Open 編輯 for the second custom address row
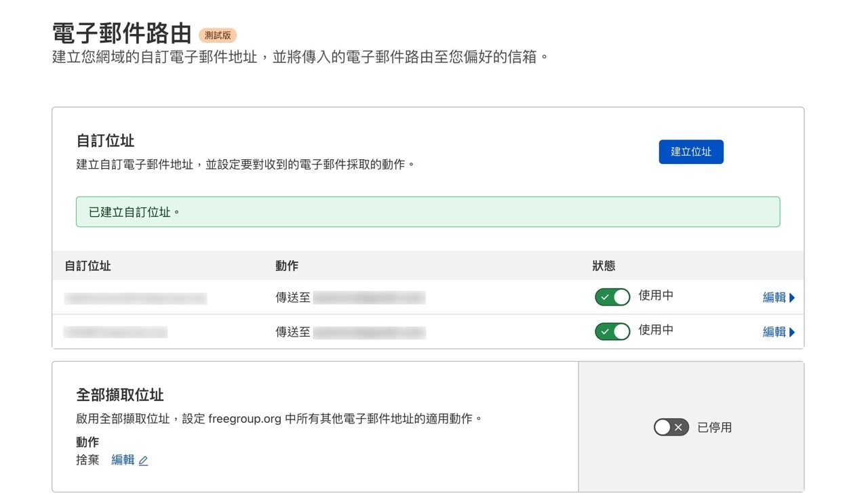Image resolution: width=868 pixels, height=500 pixels. pos(778,331)
